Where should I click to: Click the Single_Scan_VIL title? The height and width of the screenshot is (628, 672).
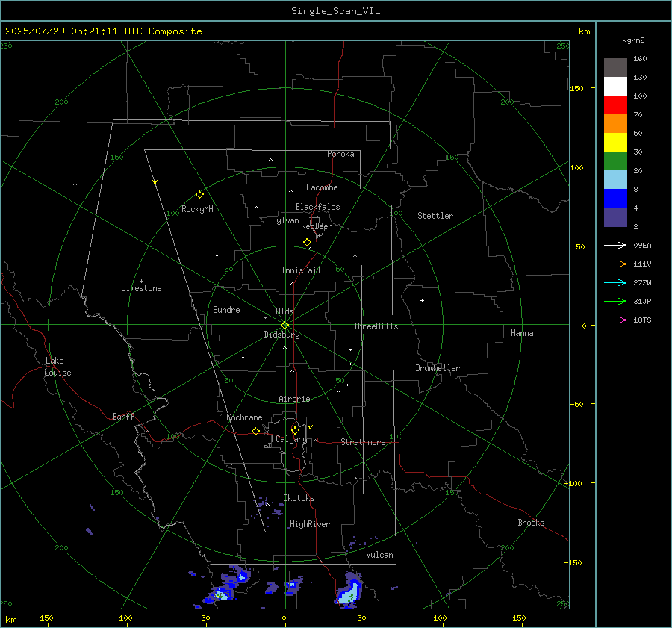pos(335,11)
